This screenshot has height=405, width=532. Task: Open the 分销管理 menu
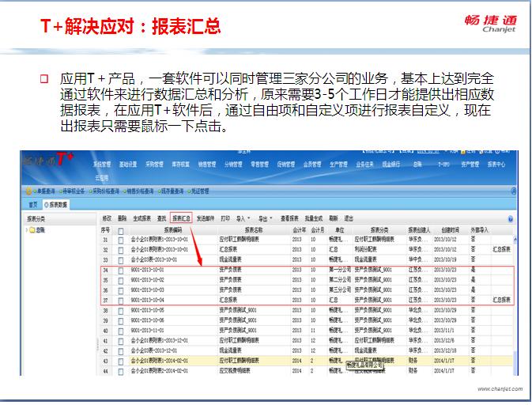pyautogui.click(x=233, y=165)
